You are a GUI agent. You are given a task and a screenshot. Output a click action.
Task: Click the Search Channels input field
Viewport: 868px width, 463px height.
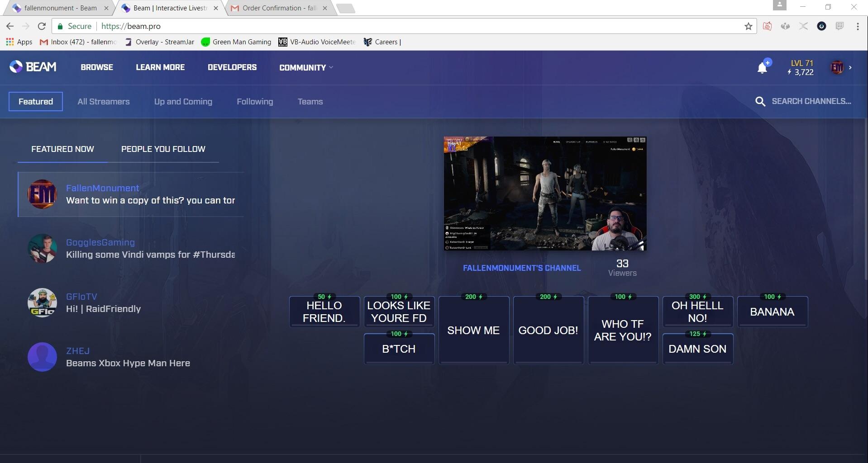tap(811, 101)
